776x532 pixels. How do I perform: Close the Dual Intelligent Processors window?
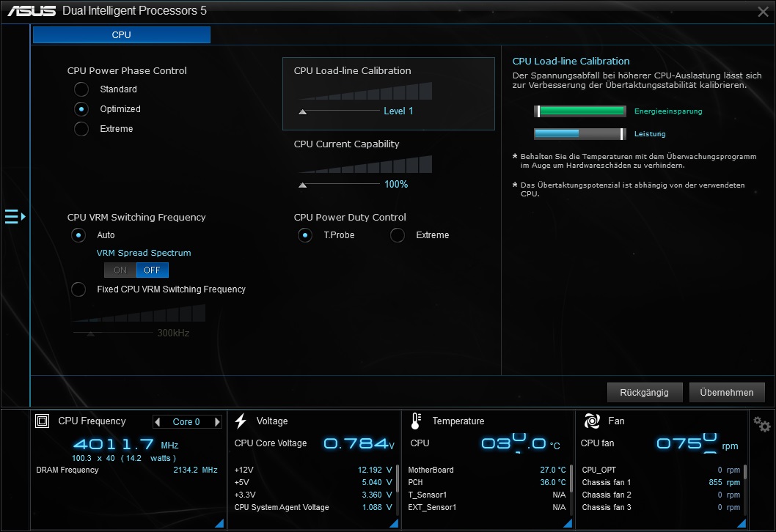pyautogui.click(x=763, y=12)
